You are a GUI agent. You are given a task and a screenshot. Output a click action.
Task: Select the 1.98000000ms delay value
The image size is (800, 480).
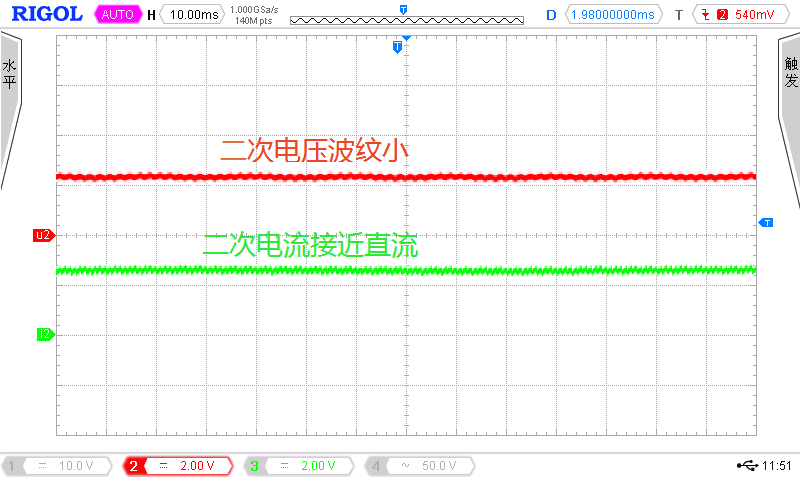tap(612, 15)
